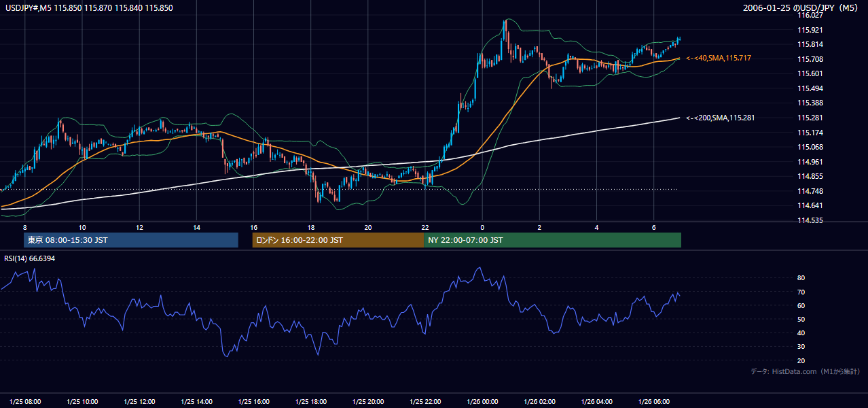Click price level 115.068 on the axis

(810, 147)
